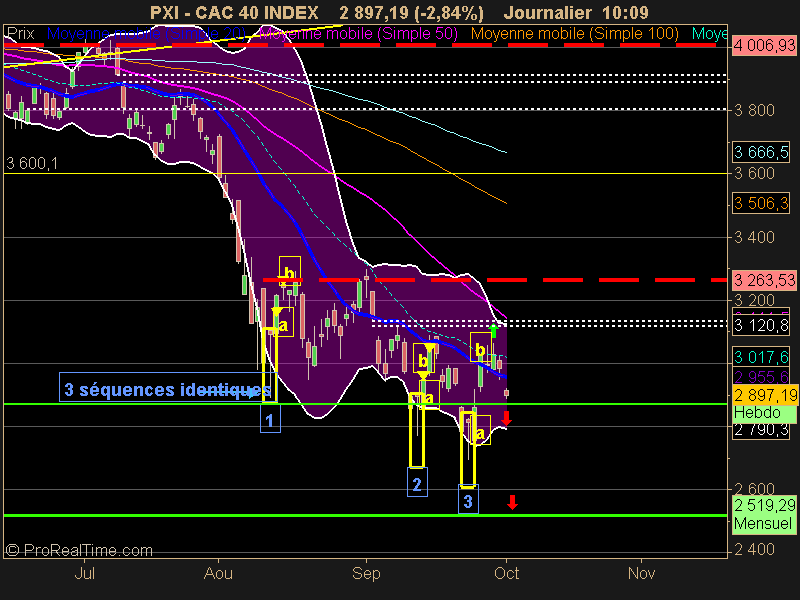Click the Aoû month on time axis
The width and height of the screenshot is (800, 600).
coord(218,573)
